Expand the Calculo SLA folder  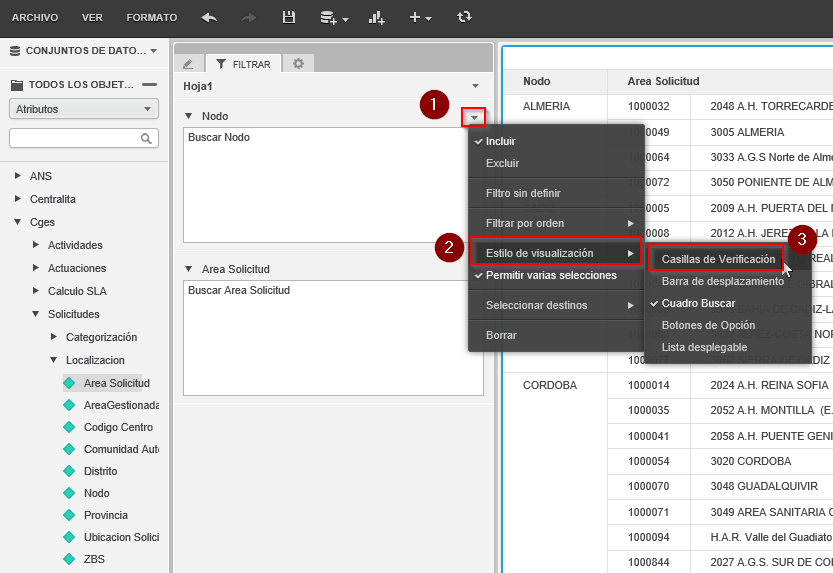pos(36,291)
